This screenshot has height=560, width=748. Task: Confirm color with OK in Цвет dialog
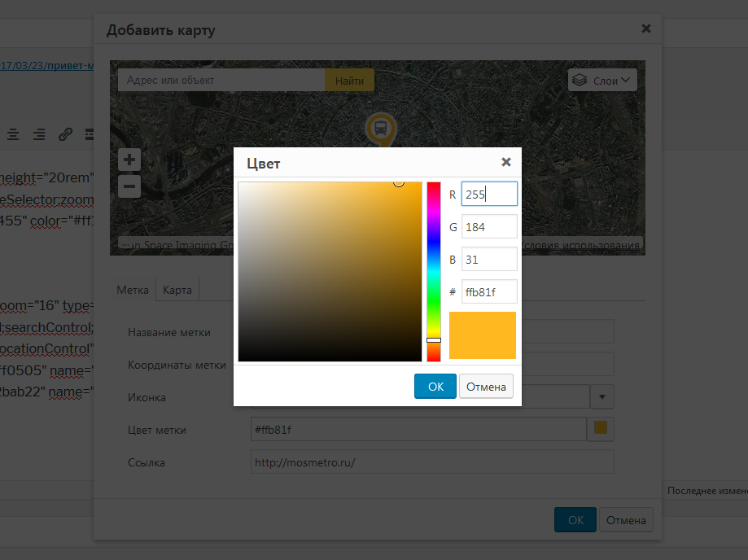pos(435,386)
